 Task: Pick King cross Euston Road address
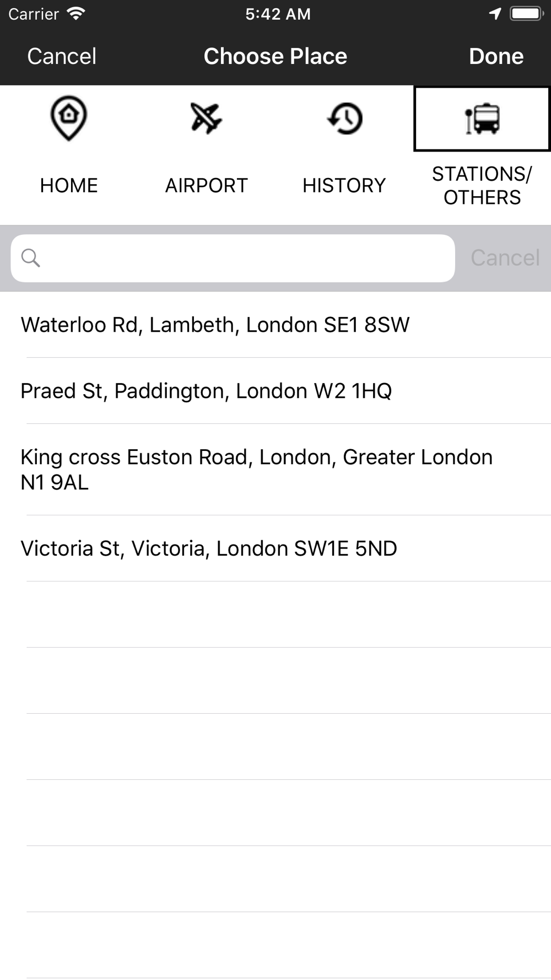pyautogui.click(x=275, y=470)
